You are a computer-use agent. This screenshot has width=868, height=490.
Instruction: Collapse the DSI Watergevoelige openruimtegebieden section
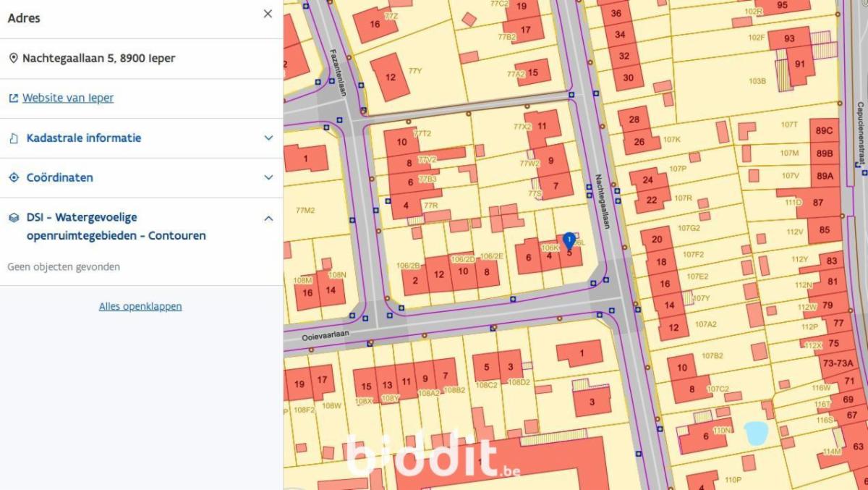[268, 218]
